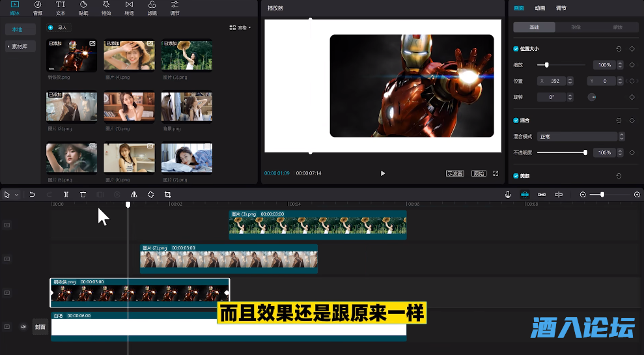Toggle the 混合 checkbox
This screenshot has height=355, width=644.
point(516,121)
